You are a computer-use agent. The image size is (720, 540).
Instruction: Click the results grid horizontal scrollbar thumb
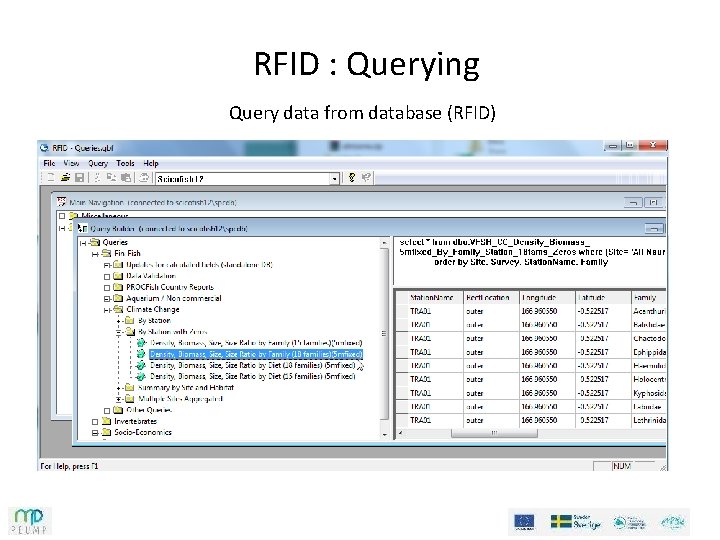(x=494, y=433)
